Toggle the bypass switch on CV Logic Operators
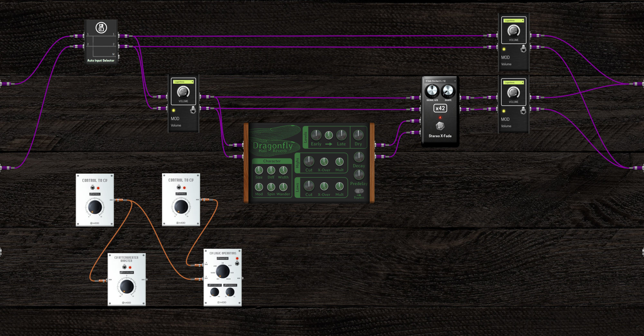The height and width of the screenshot is (336, 644). [237, 263]
